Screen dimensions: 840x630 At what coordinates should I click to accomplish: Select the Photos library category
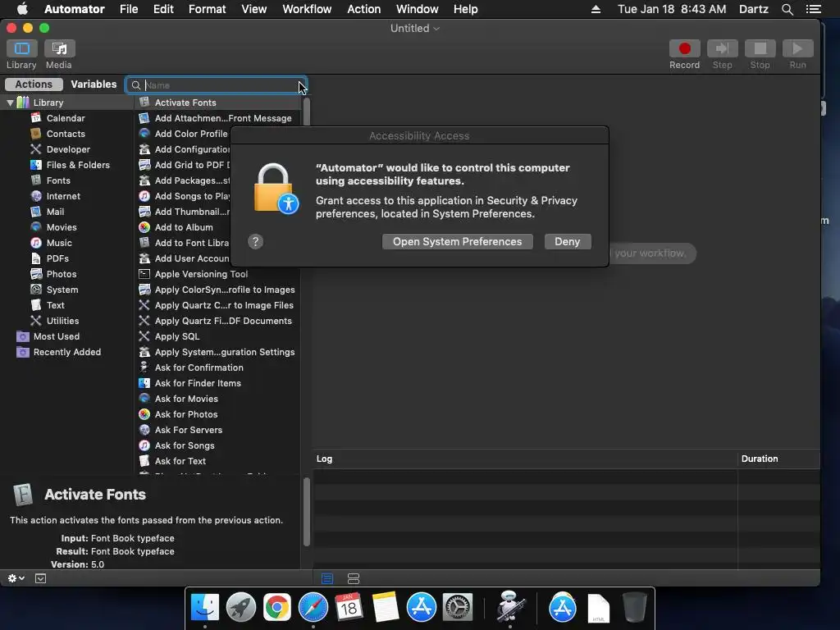click(61, 274)
